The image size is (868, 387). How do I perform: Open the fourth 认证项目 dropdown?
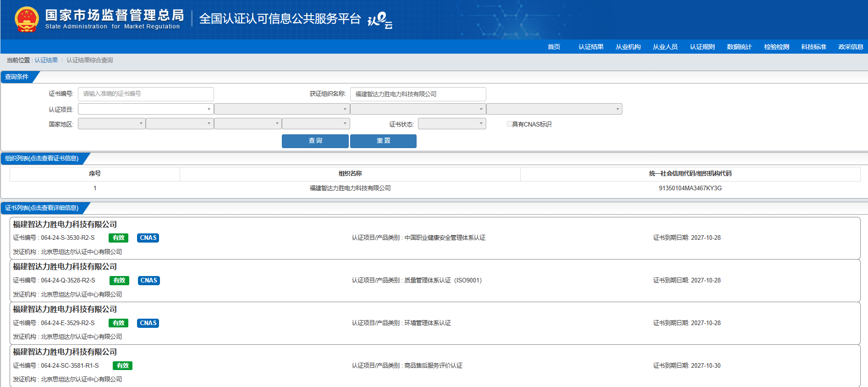coord(554,109)
